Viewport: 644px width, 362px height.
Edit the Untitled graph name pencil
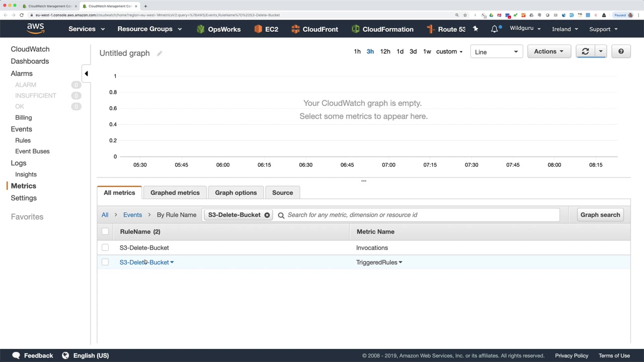pyautogui.click(x=159, y=53)
